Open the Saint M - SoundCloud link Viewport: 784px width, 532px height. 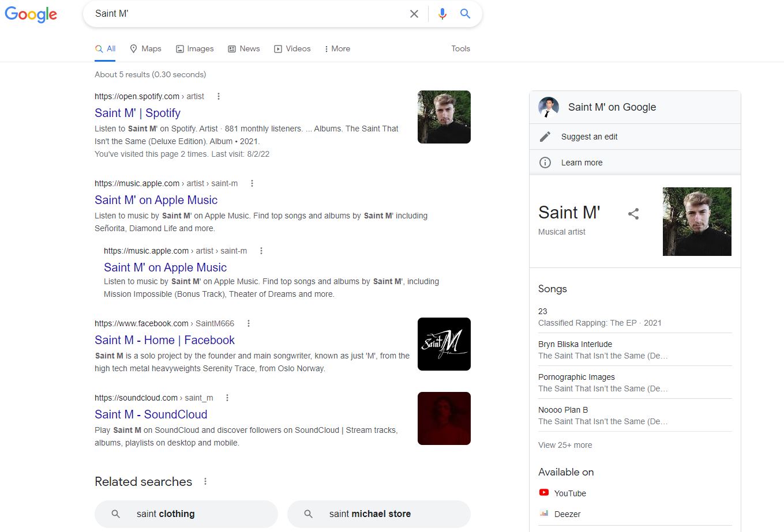click(151, 414)
